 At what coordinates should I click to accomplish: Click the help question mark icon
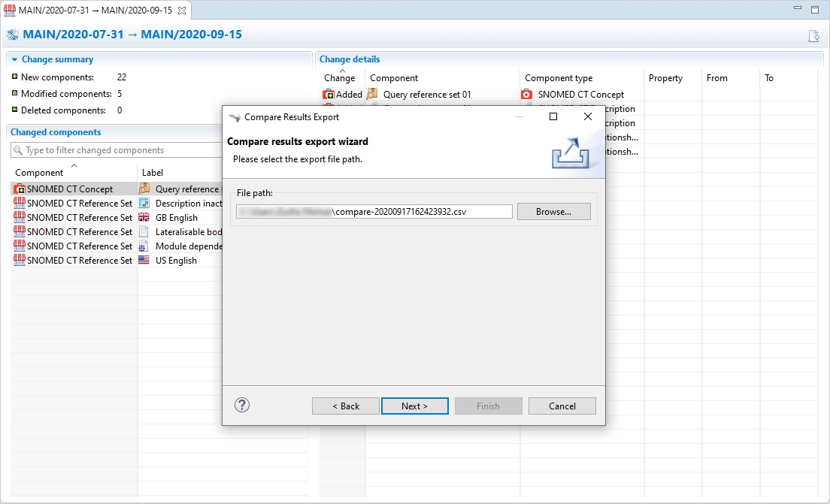coord(241,406)
